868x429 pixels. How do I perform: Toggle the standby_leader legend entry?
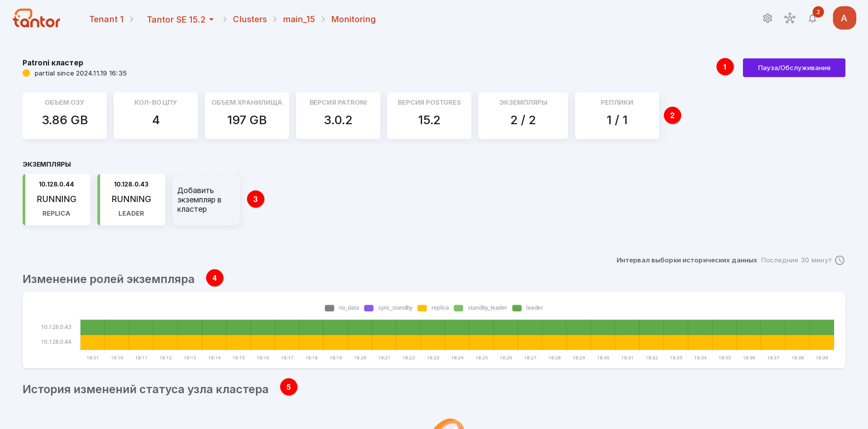(480, 308)
